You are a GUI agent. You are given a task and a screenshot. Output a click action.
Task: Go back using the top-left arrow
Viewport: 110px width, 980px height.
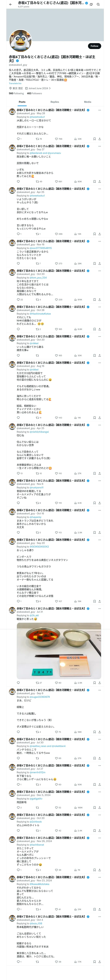11,4
